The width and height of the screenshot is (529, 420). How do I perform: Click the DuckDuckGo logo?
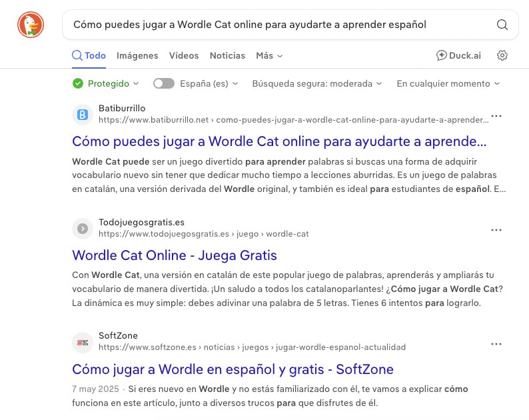click(31, 25)
